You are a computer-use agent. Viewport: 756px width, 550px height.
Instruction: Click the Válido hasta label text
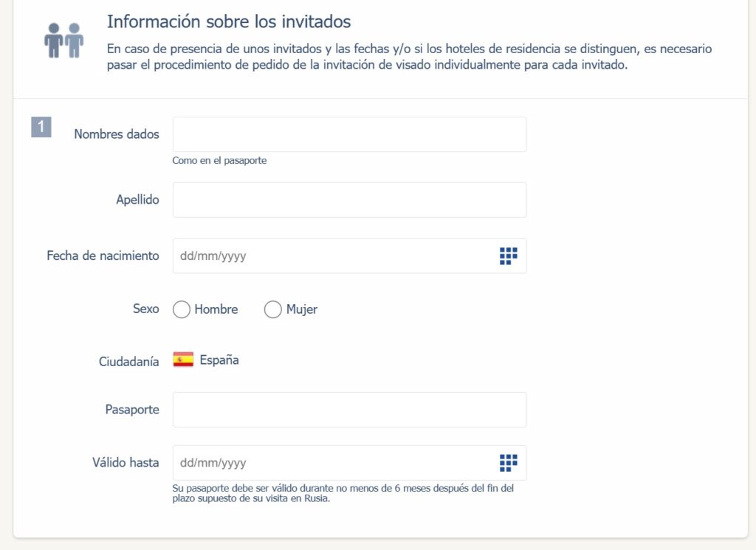(126, 463)
